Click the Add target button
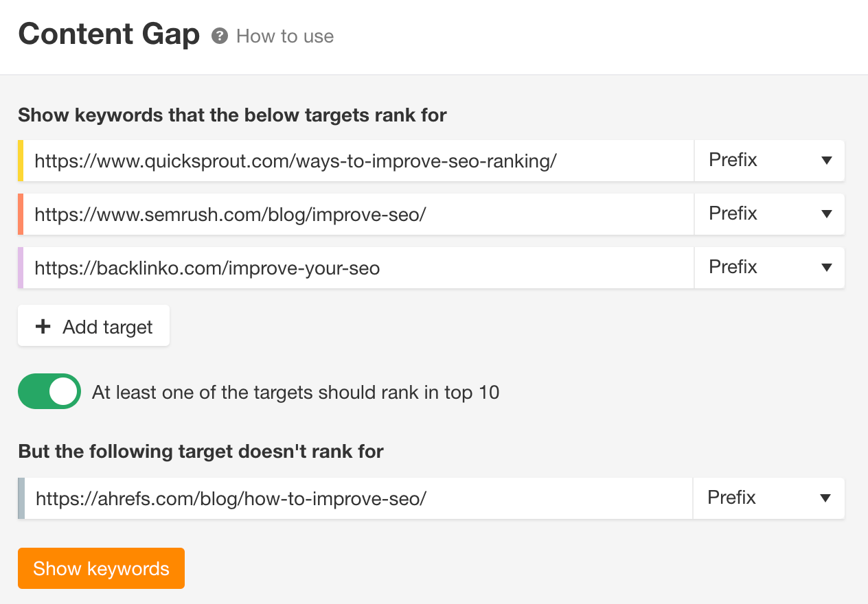 click(93, 325)
